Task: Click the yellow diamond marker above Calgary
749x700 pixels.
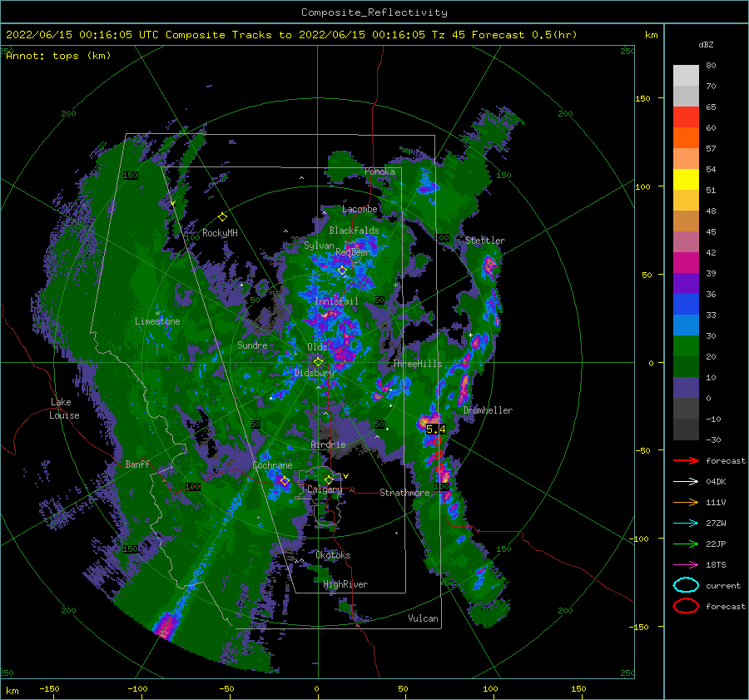Action: (x=329, y=479)
